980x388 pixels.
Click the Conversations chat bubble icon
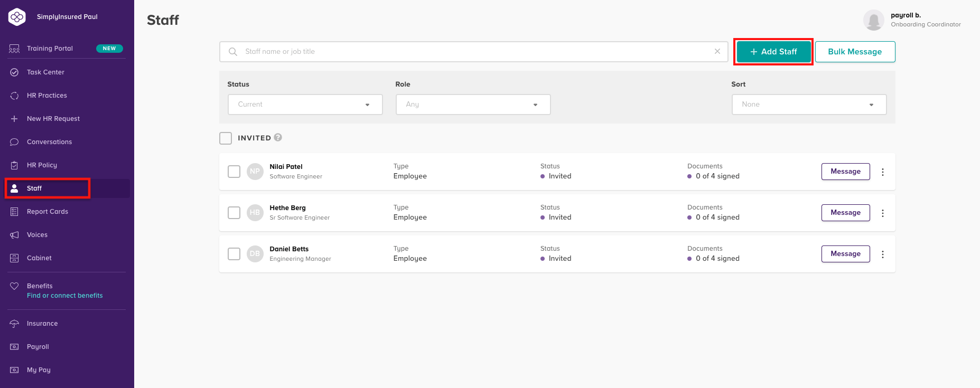pyautogui.click(x=14, y=142)
